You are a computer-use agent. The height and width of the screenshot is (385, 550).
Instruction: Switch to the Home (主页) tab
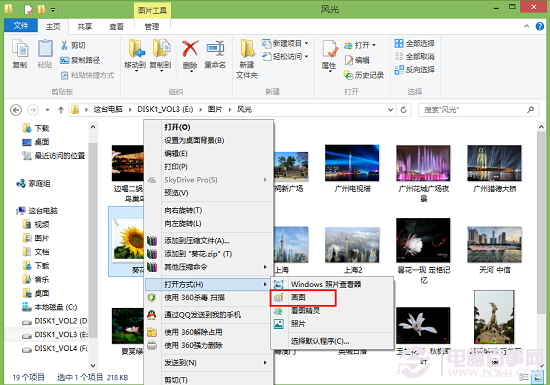pos(53,26)
